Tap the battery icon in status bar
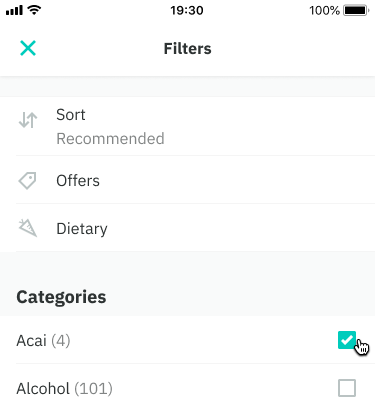The width and height of the screenshot is (375, 397). (x=356, y=10)
